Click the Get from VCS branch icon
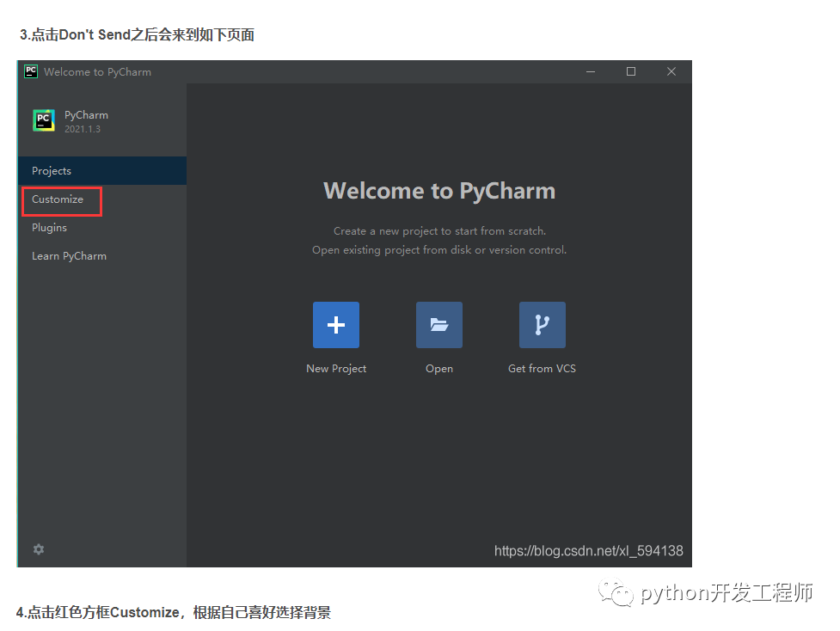The image size is (840, 631). coord(542,325)
